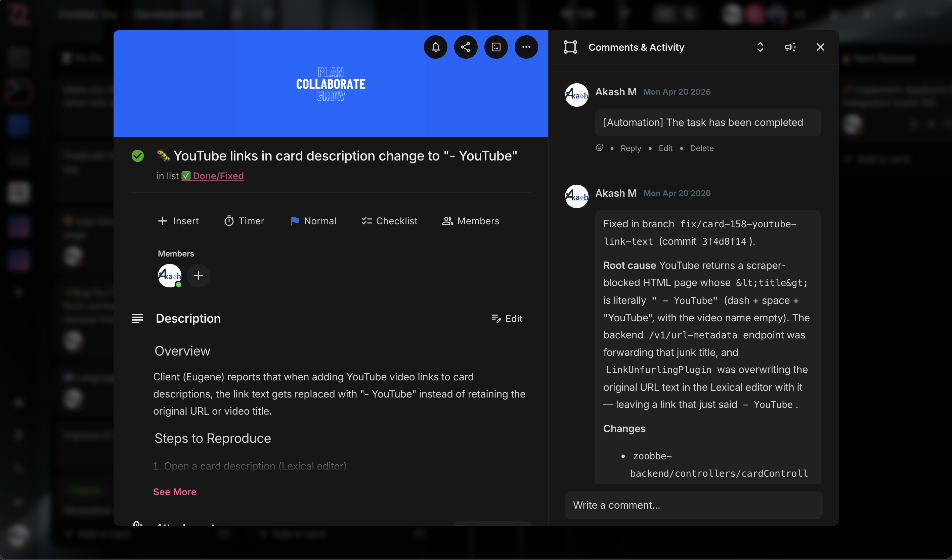The width and height of the screenshot is (952, 560).
Task: Open the card notifications bell
Action: coord(435,47)
